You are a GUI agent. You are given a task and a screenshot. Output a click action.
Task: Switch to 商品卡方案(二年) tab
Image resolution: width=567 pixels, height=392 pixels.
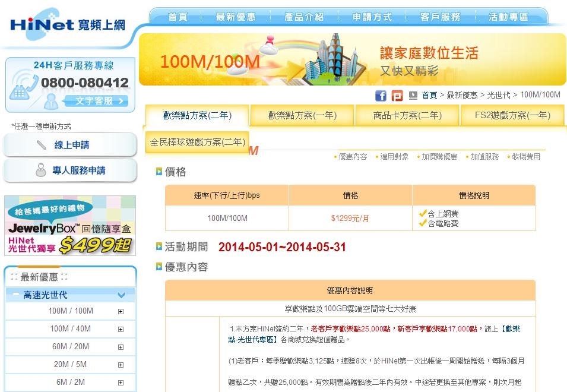pos(407,115)
